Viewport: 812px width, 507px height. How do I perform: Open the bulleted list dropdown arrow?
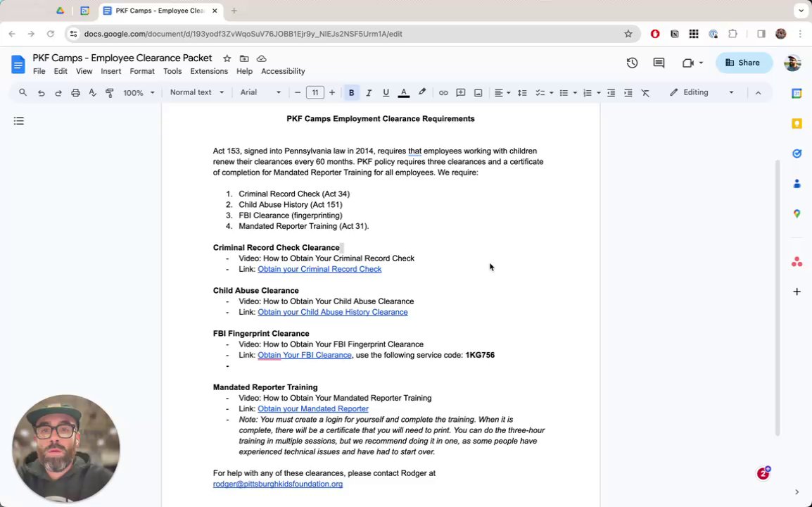575,93
